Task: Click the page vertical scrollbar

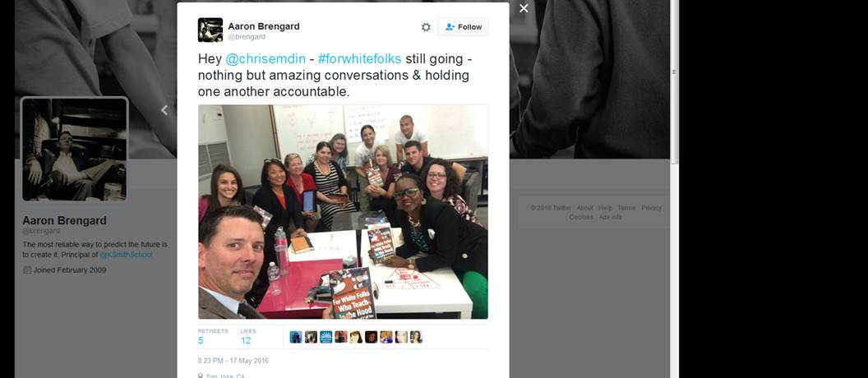Action: (x=674, y=189)
